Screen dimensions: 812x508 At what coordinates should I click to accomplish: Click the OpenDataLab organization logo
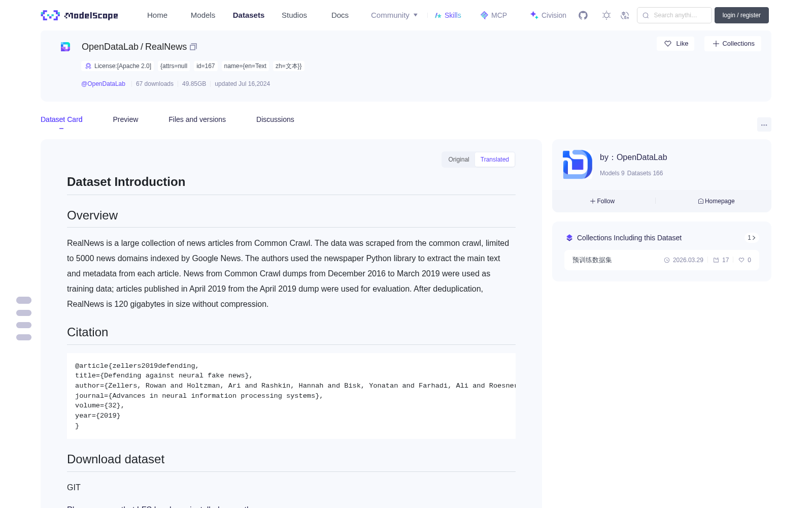[578, 165]
